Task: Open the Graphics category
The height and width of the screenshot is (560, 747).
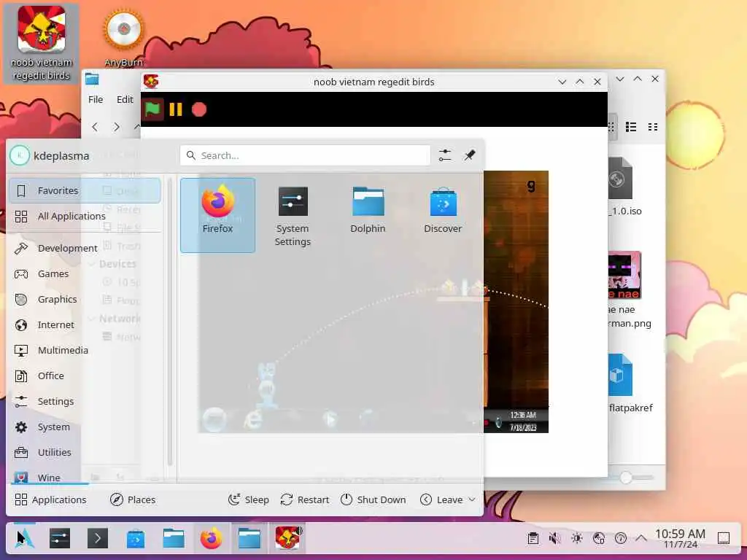Action: click(x=85, y=300)
